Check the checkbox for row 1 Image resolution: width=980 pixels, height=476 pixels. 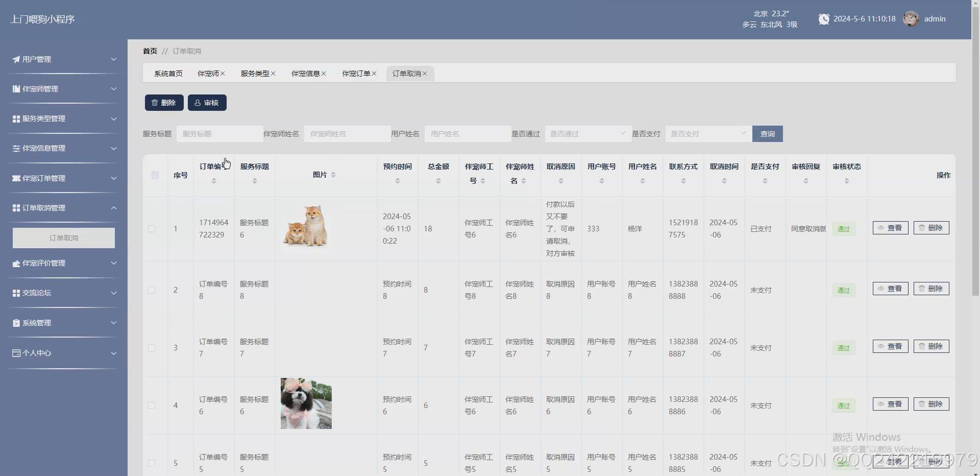[x=152, y=229]
